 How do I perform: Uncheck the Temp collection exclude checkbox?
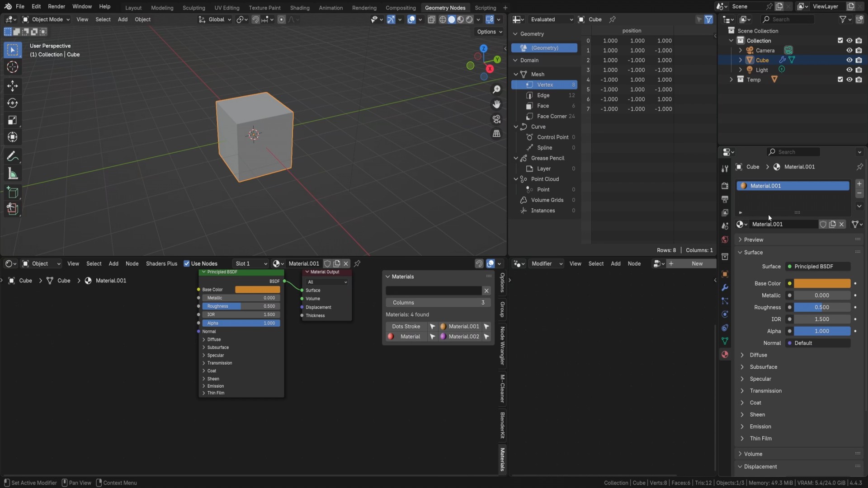pos(840,80)
